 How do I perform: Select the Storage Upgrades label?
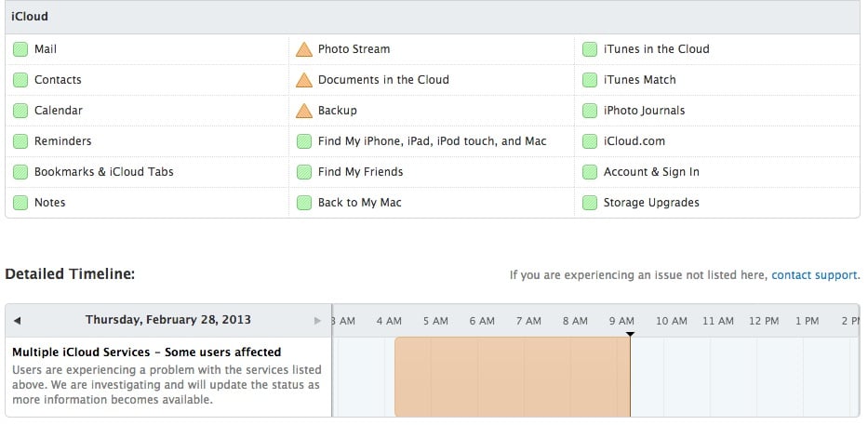(x=651, y=203)
